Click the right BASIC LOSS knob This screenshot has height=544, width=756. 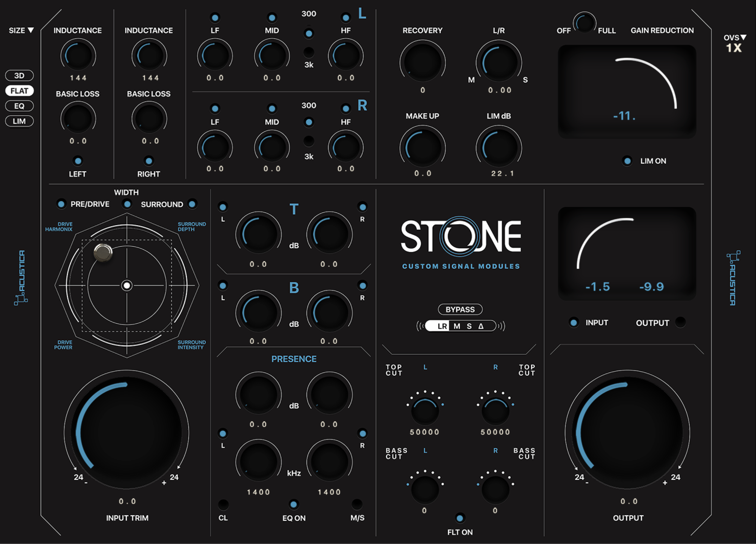pyautogui.click(x=149, y=118)
